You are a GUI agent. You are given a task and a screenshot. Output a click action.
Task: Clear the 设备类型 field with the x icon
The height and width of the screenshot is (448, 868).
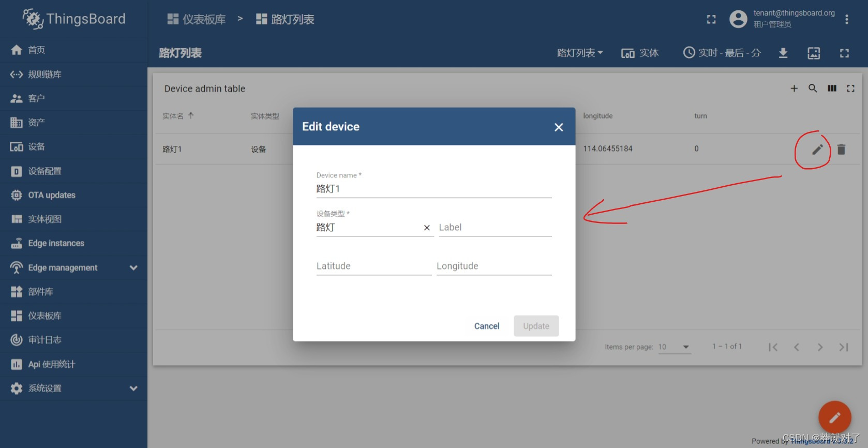click(427, 228)
